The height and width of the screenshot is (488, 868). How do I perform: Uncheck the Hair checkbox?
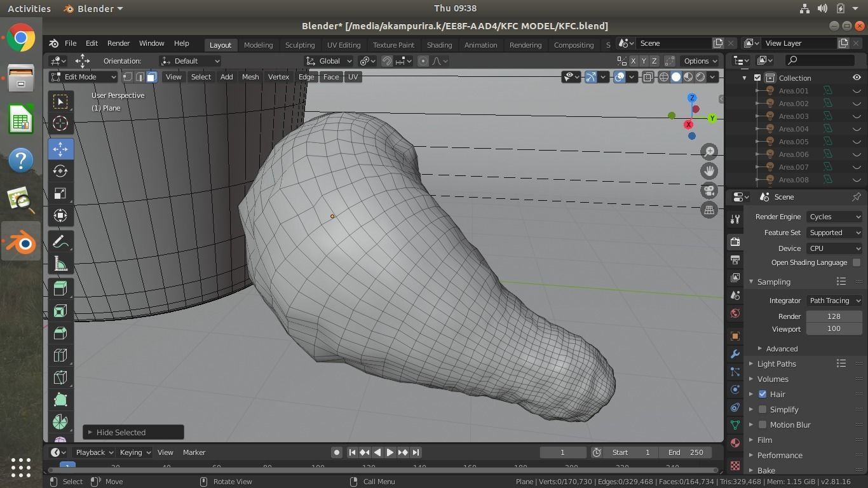[x=763, y=395]
